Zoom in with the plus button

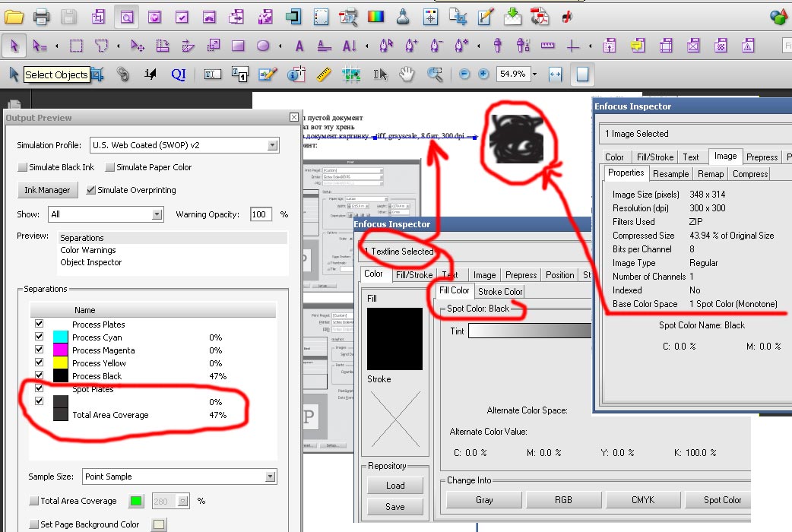click(x=483, y=74)
